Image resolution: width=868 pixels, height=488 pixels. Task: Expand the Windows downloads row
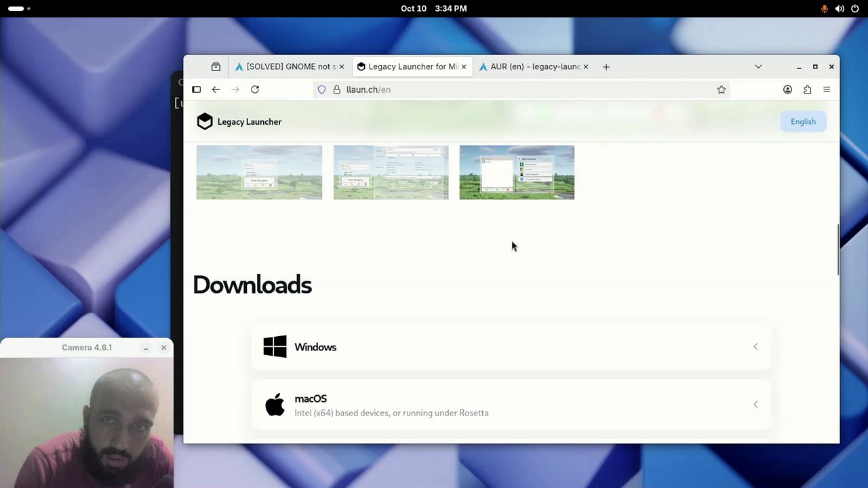point(511,347)
